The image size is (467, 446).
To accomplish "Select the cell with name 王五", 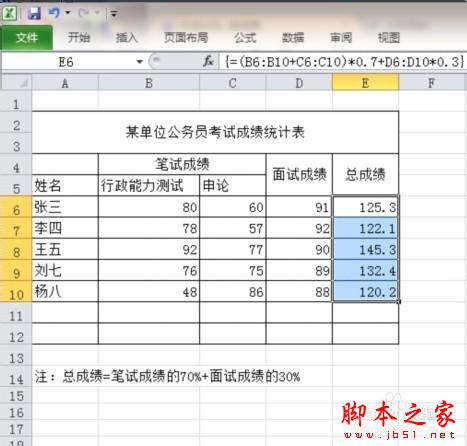I will 65,250.
